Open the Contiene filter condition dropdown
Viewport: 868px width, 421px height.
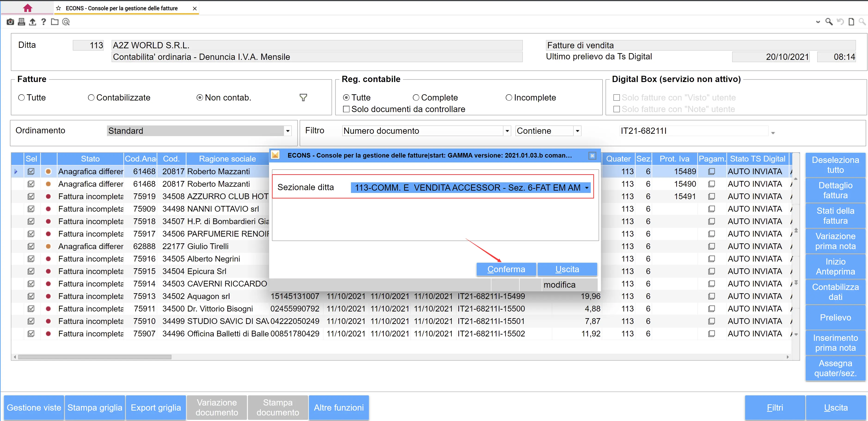click(577, 131)
